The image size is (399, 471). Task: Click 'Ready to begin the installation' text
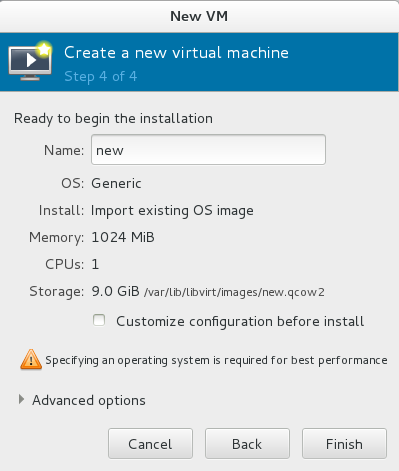point(113,119)
